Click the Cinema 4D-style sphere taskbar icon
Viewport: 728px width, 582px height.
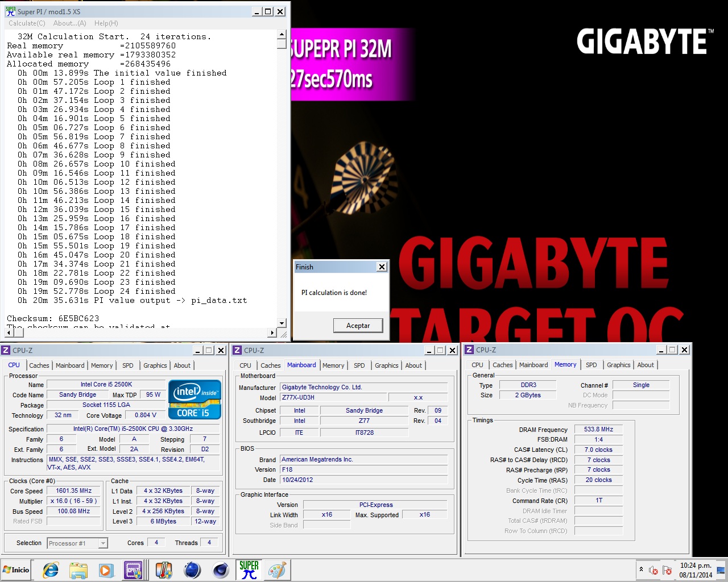221,569
